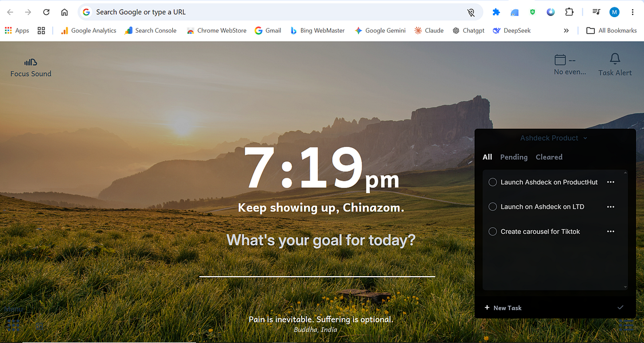This screenshot has width=644, height=343.
Task: Click the green shield extension icon
Action: (x=533, y=12)
